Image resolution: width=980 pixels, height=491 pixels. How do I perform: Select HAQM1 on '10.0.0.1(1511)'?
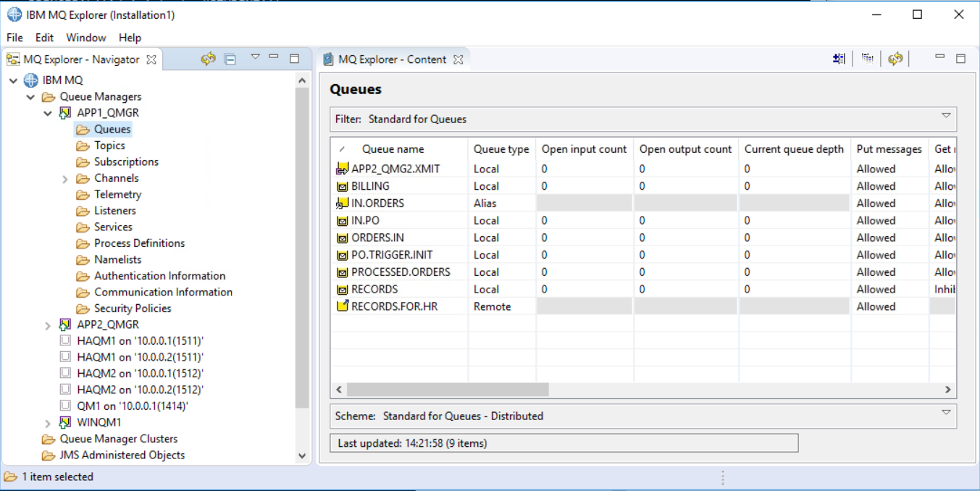pyautogui.click(x=131, y=341)
